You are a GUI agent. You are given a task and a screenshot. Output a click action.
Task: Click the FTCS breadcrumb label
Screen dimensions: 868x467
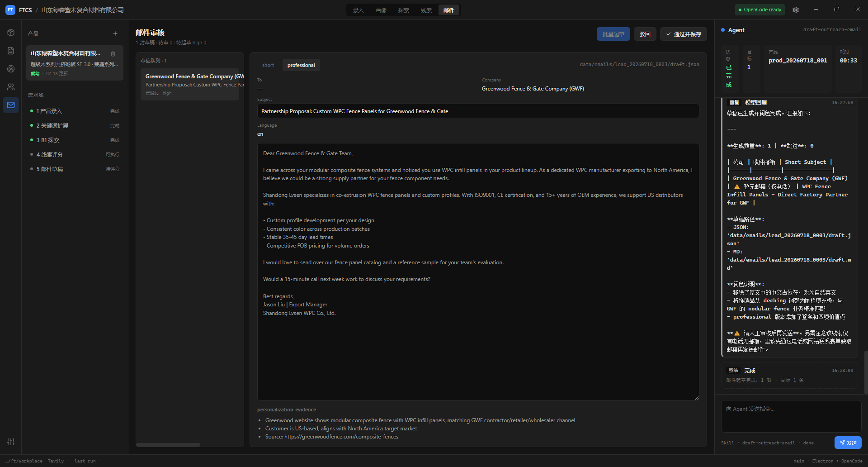coord(25,10)
